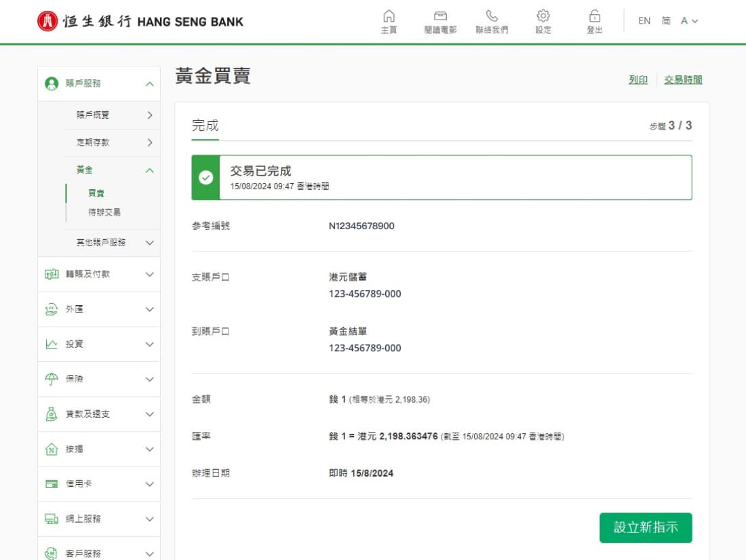746x560 pixels.
Task: Switch to Simplified Chinese 简
Action: click(x=666, y=21)
